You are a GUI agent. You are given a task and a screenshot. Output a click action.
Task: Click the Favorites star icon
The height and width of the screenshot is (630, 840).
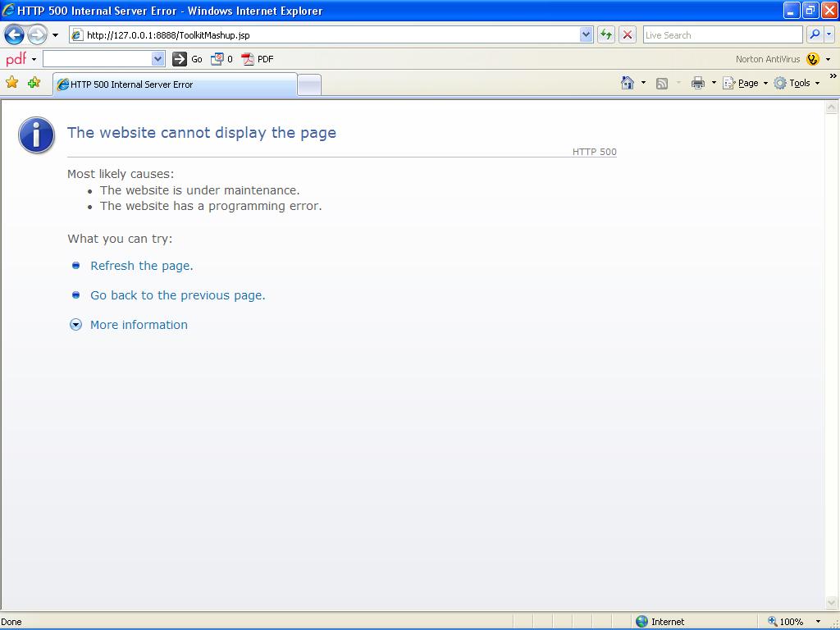tap(13, 83)
